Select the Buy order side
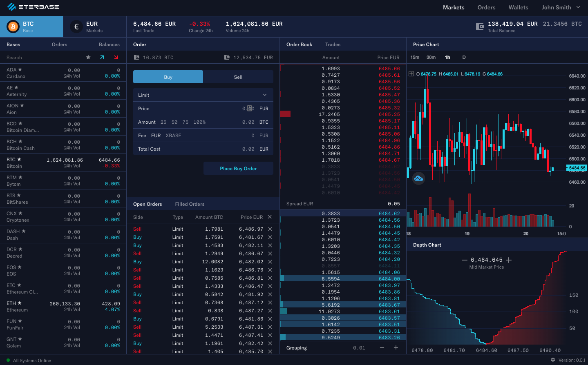Image resolution: width=588 pixels, height=365 pixels. [168, 77]
